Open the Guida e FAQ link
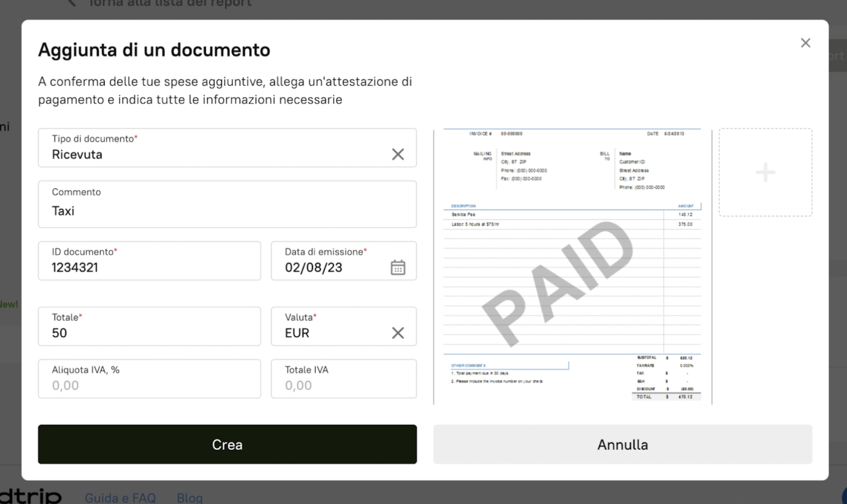Viewport: 847px width, 504px height. (120, 498)
